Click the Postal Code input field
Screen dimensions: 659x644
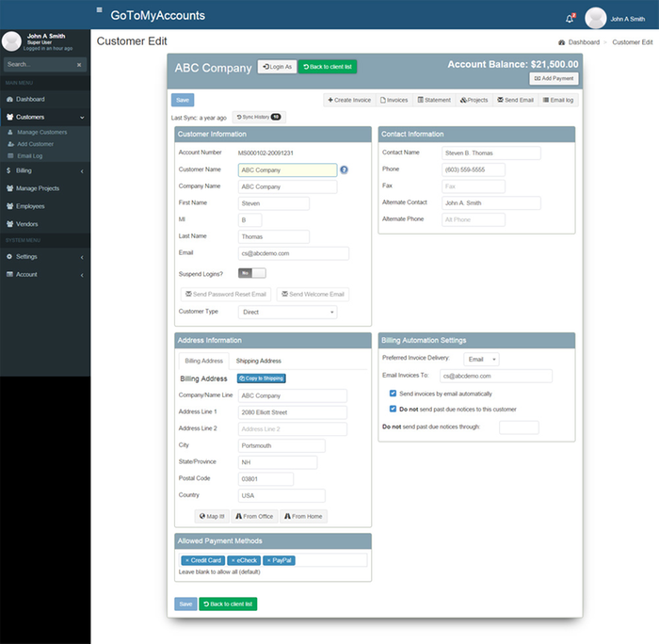(265, 479)
